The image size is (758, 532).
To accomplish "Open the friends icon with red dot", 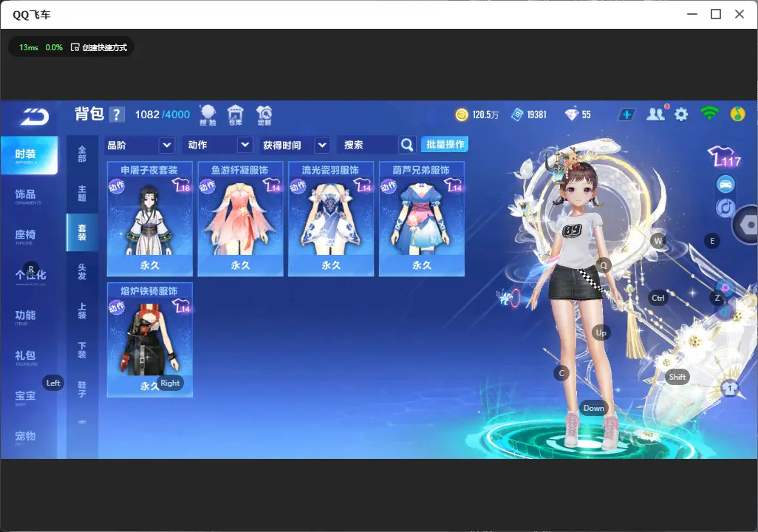I will pos(657,114).
